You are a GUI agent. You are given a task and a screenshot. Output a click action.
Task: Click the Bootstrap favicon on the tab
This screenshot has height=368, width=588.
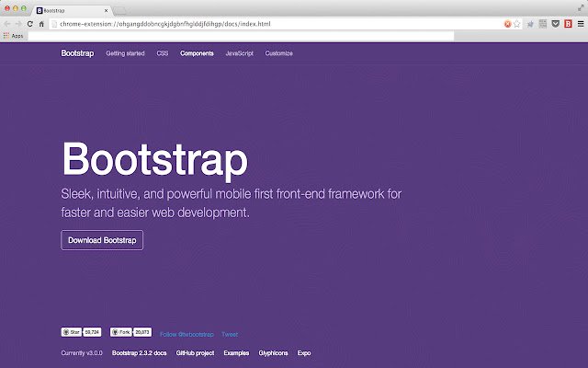(x=40, y=10)
